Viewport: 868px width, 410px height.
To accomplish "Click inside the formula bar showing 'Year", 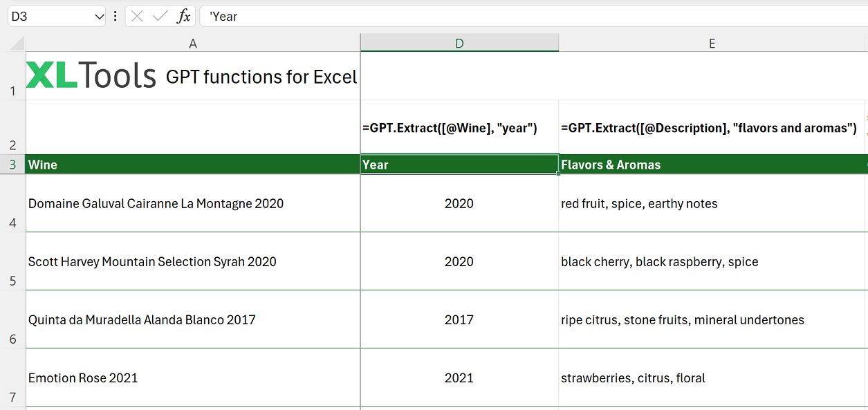I will [x=277, y=16].
